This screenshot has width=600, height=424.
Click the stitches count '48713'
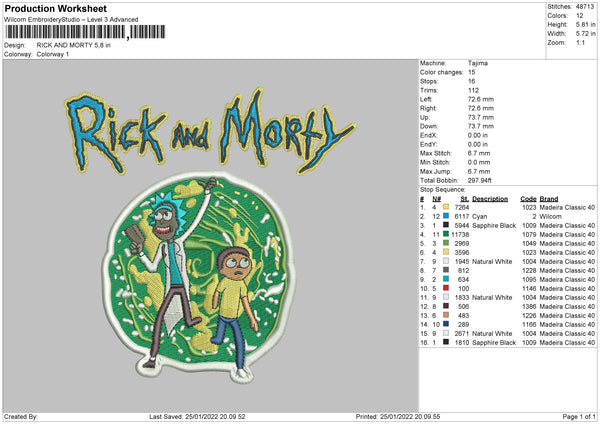tap(585, 7)
